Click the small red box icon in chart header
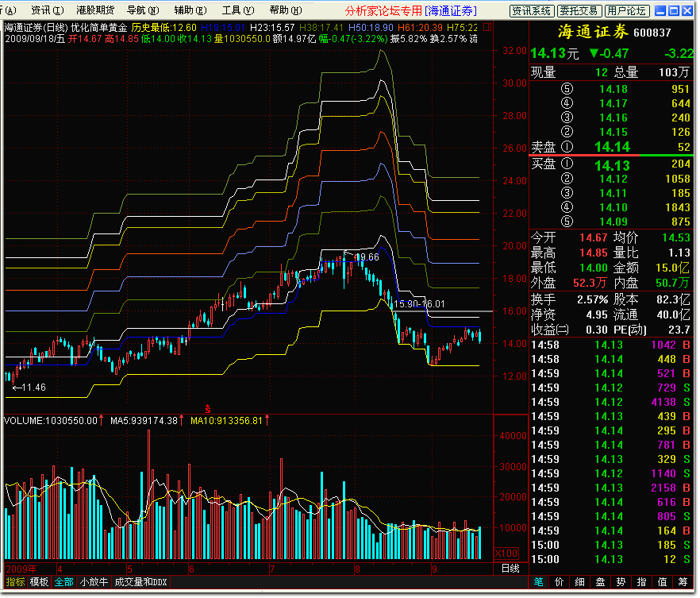Image resolution: width=700 pixels, height=598 pixels. point(487,28)
